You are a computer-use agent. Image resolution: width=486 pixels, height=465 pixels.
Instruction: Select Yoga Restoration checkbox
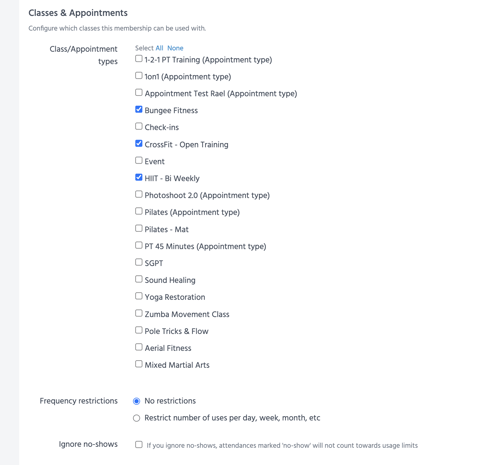pos(139,296)
